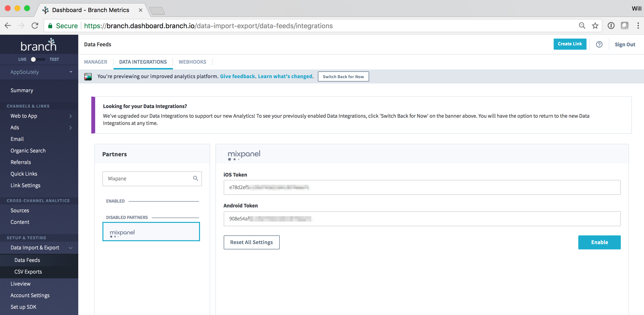The image size is (644, 315).
Task: Open Content under Cross-Channel Analytics
Action: (20, 222)
